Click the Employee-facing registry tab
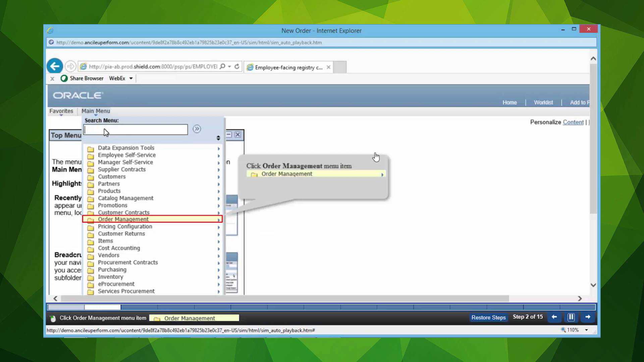This screenshot has width=644, height=362. coord(289,67)
